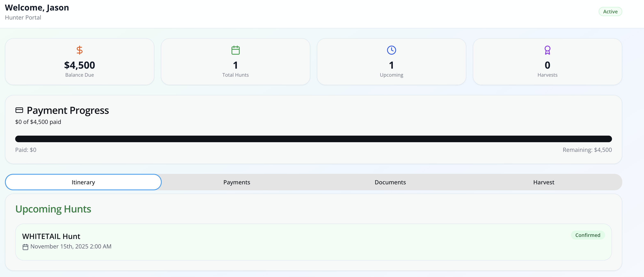Click the payment progress bar
Viewport: 644px width, 277px height.
coord(314,139)
